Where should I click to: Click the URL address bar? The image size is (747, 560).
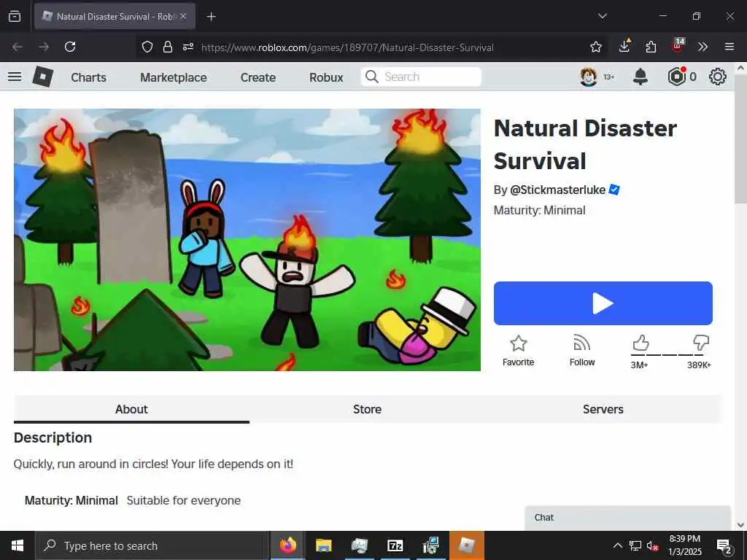coord(347,47)
